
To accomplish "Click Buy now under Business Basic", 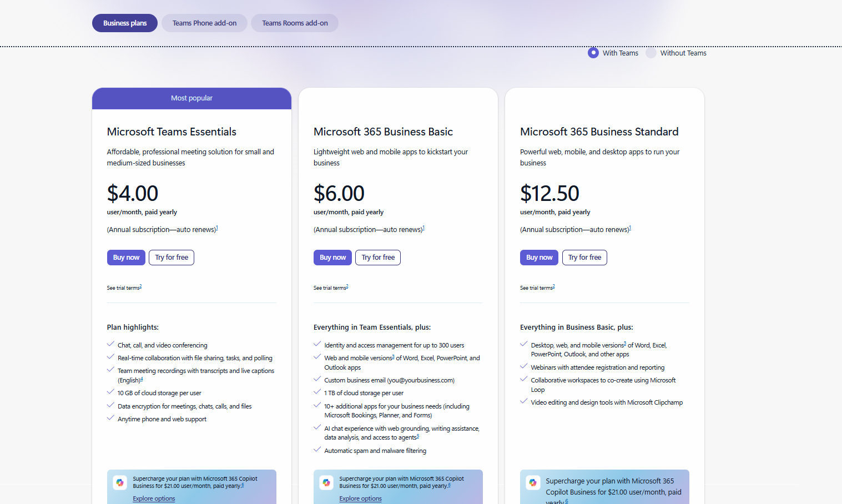I will coord(332,257).
